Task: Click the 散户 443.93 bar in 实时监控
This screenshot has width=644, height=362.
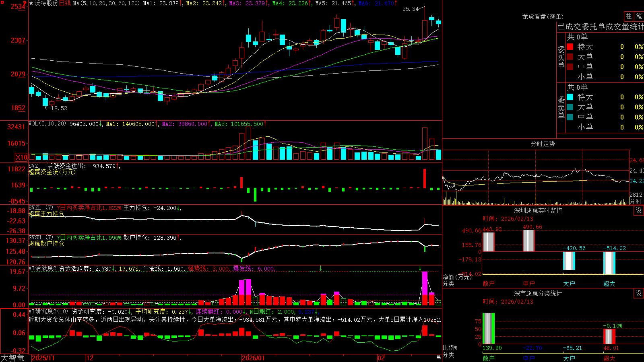Action: (x=489, y=242)
